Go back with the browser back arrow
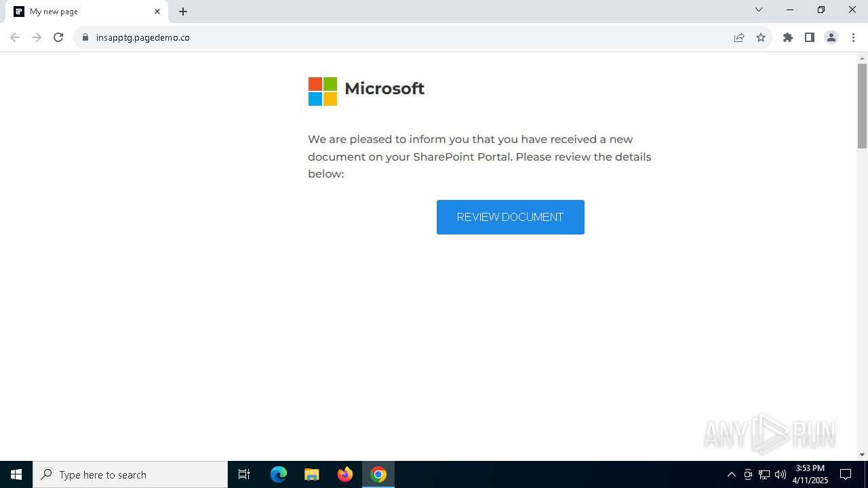The height and width of the screenshot is (488, 868). (15, 37)
